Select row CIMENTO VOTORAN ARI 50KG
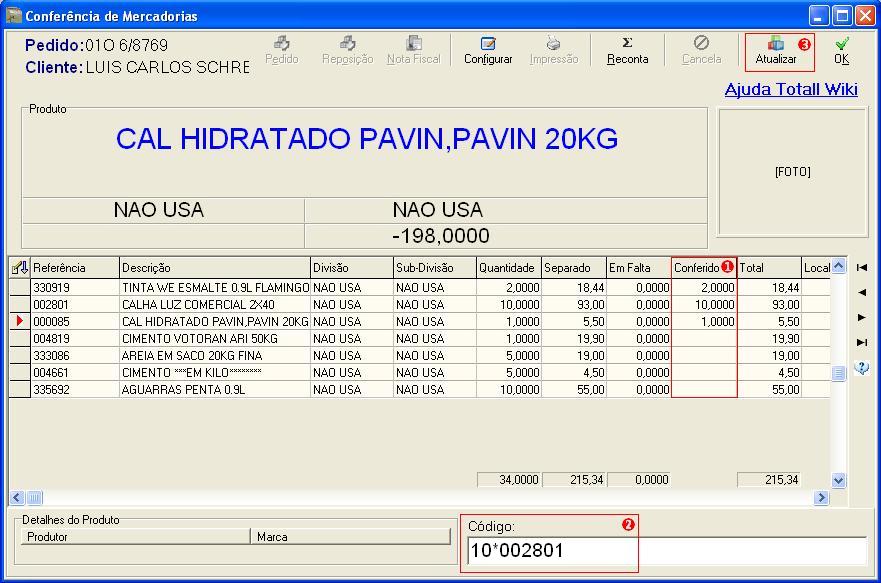 pos(419,339)
